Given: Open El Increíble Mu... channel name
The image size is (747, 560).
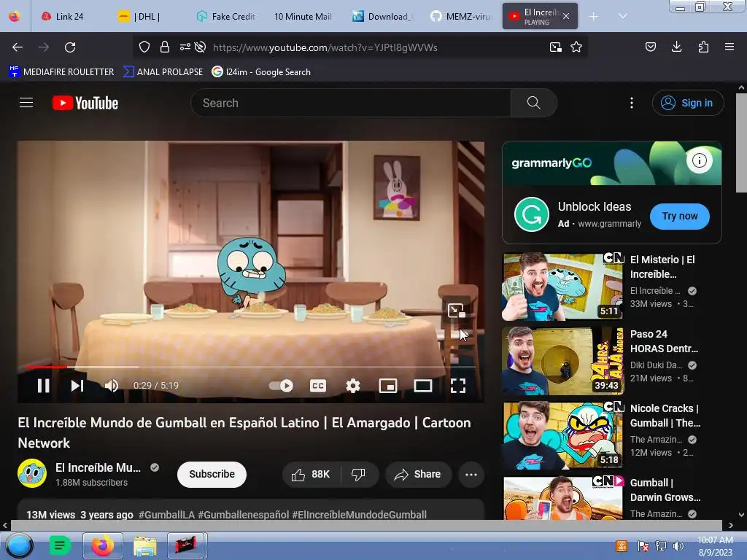Looking at the screenshot, I should tap(98, 467).
